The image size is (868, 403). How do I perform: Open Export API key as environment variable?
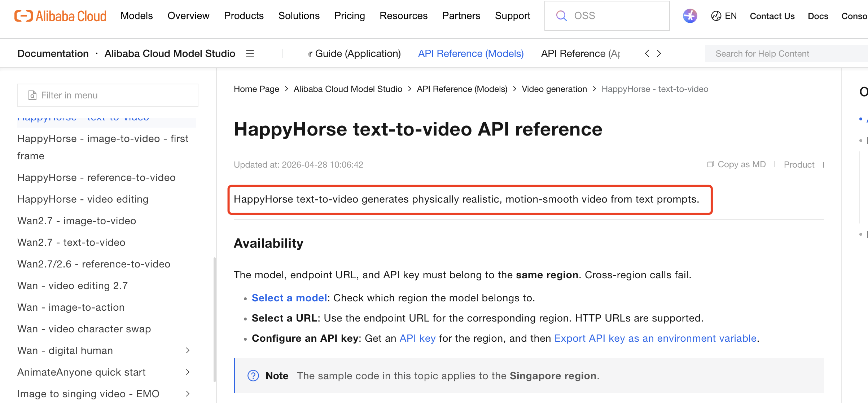(x=656, y=338)
